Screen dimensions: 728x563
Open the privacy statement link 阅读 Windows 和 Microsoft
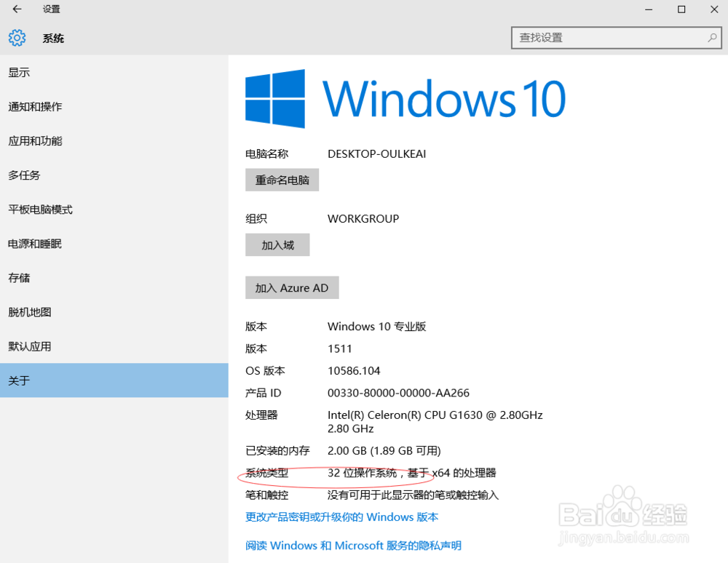353,546
